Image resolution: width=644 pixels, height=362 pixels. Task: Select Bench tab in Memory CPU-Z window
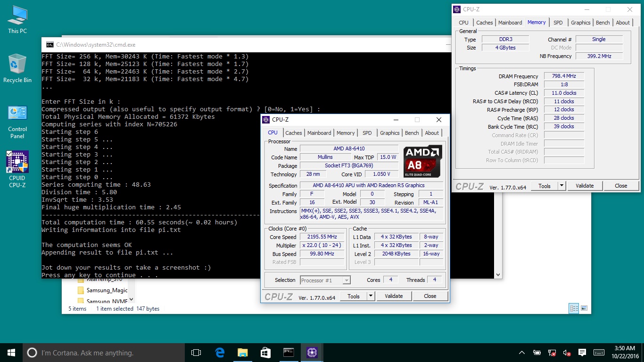coord(603,23)
